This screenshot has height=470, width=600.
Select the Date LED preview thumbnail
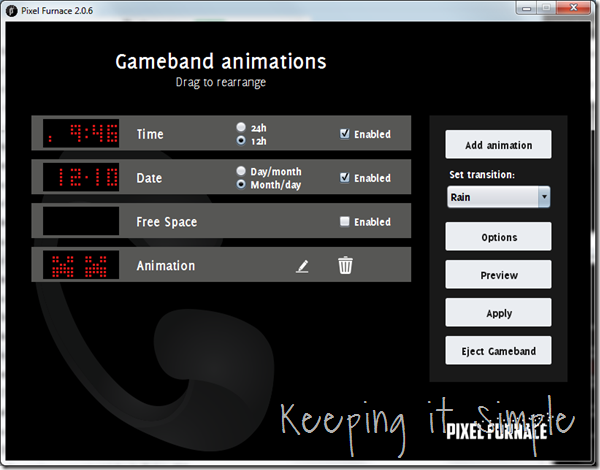click(x=81, y=177)
